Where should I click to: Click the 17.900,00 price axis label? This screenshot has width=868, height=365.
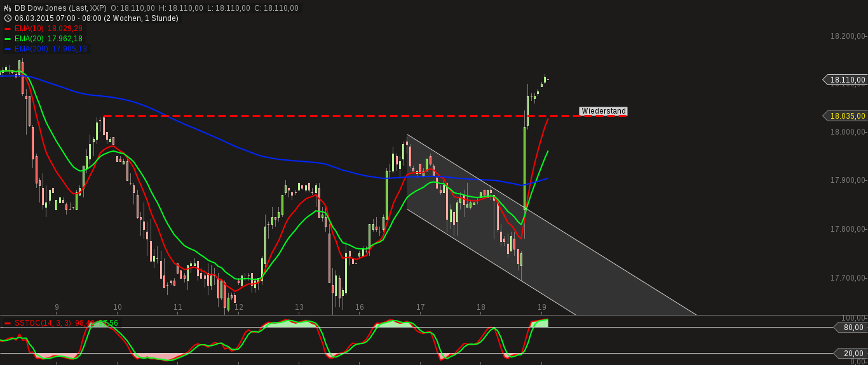pos(848,181)
